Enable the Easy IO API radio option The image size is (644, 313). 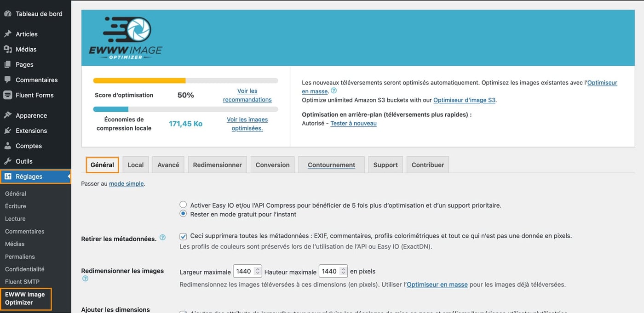[x=183, y=204]
